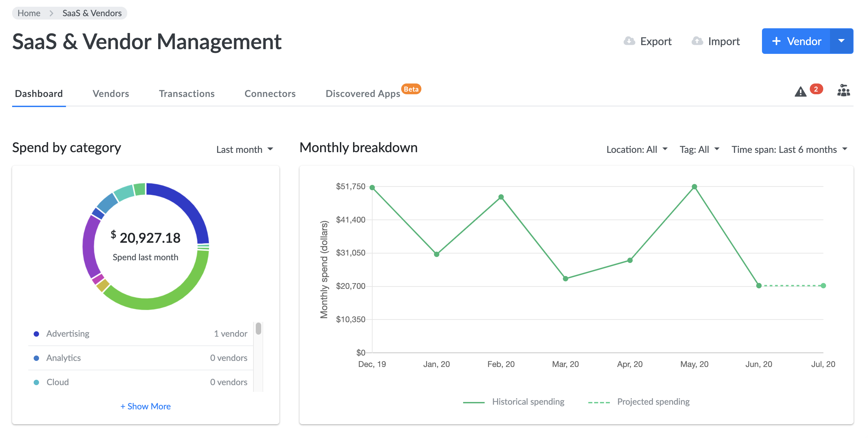The image size is (868, 438).
Task: Click the yellow donut segment
Action: click(x=103, y=285)
